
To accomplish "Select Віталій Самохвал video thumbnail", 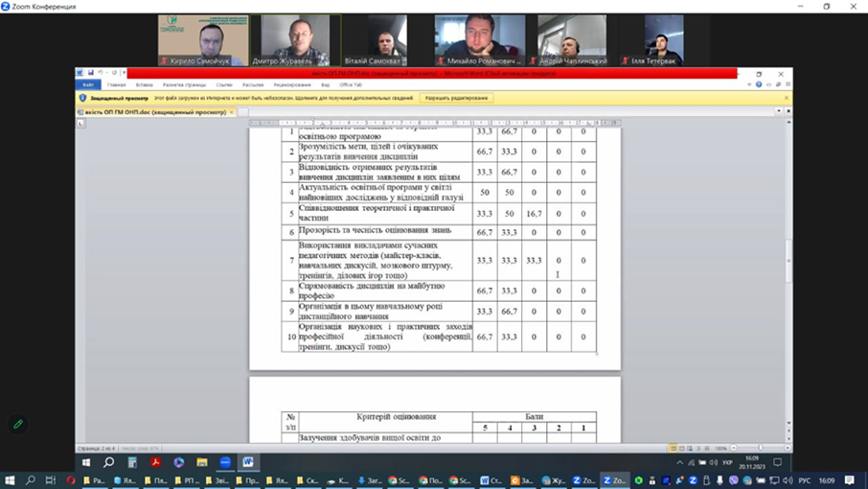I will (387, 40).
